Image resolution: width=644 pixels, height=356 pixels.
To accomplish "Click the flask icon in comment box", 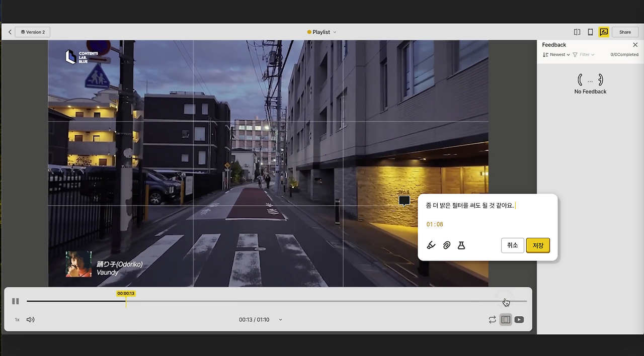I will tap(461, 245).
